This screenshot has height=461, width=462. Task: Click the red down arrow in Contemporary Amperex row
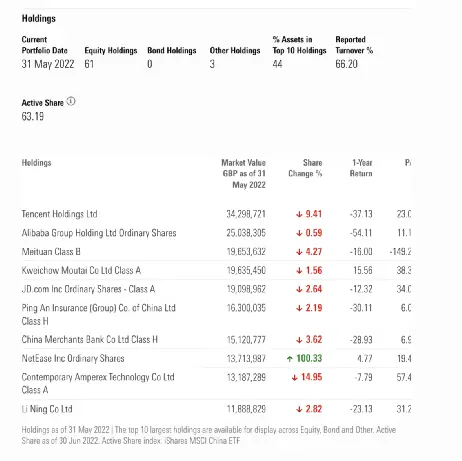tap(294, 377)
